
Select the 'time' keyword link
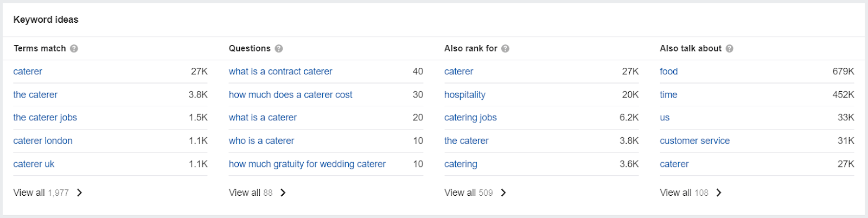[x=668, y=95]
